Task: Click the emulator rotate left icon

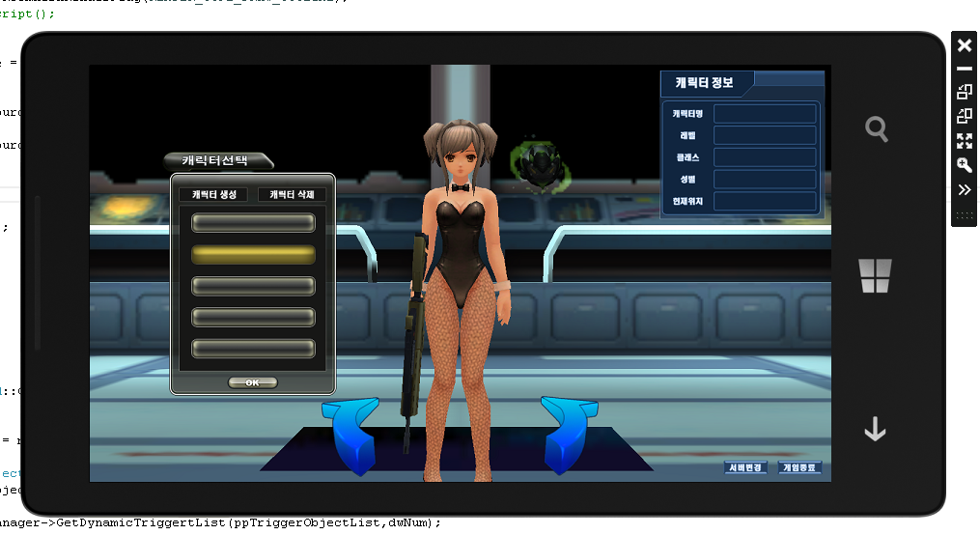Action: point(964,92)
